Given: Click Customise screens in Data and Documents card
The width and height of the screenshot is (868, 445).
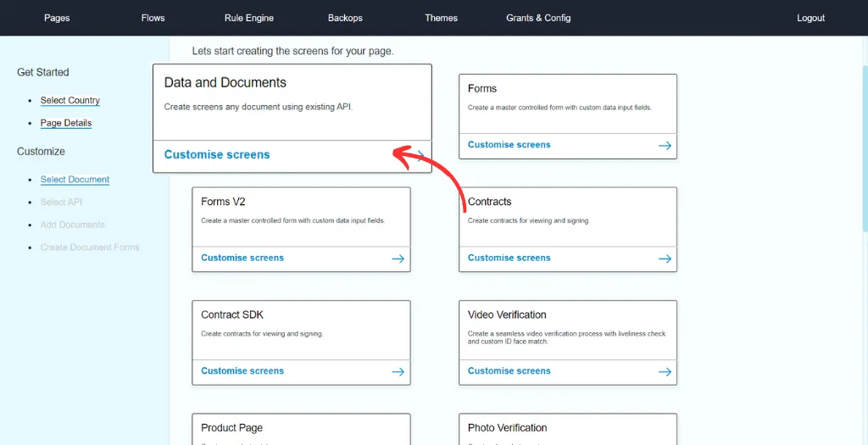Looking at the screenshot, I should (x=217, y=154).
